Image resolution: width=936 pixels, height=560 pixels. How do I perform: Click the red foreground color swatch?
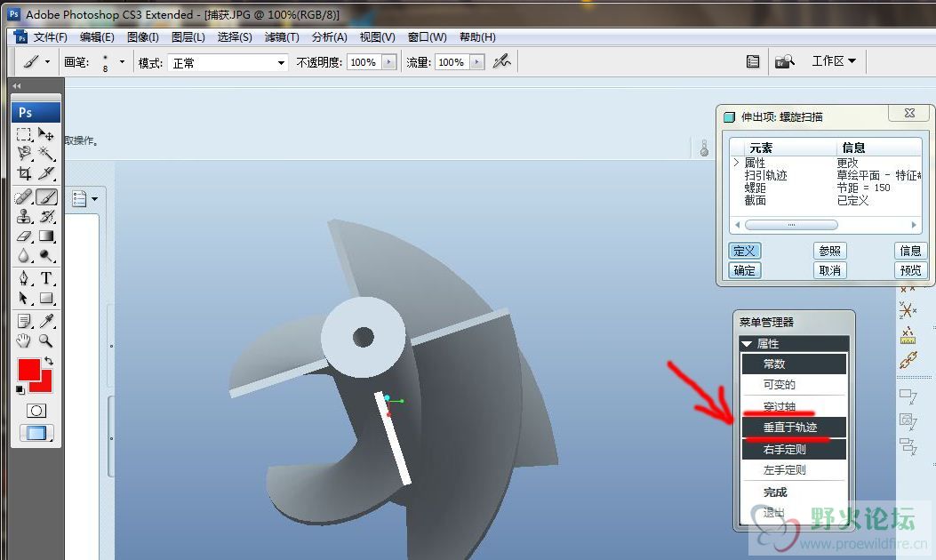28,370
